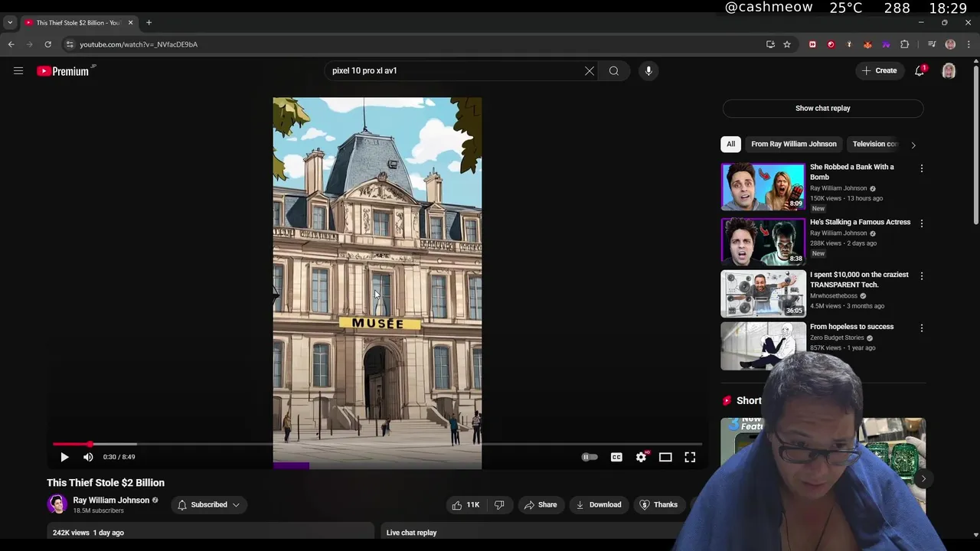
Task: Dislike this video
Action: tap(499, 504)
